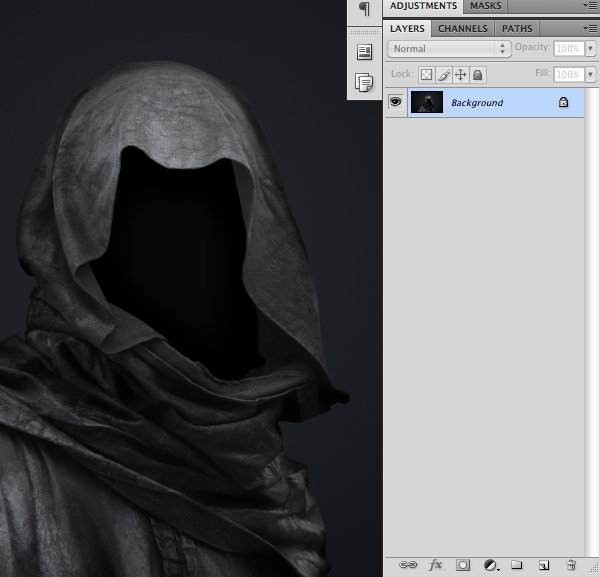Click the link layers icon
The height and width of the screenshot is (577, 600).
(408, 565)
